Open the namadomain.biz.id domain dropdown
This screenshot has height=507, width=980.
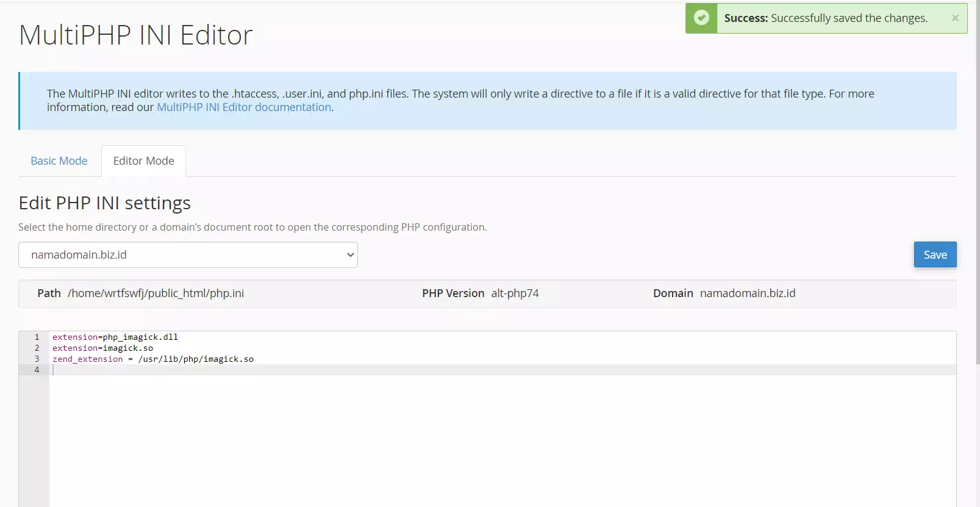(x=188, y=255)
